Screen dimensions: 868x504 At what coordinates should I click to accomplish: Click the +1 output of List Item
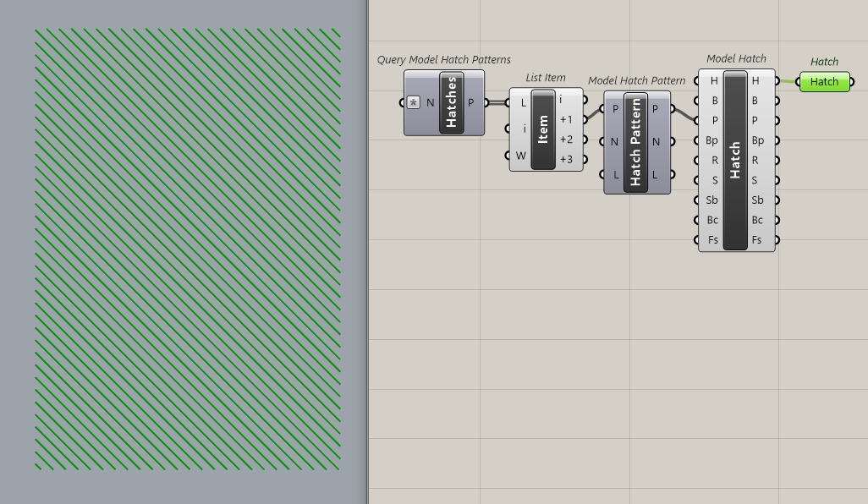click(566, 119)
